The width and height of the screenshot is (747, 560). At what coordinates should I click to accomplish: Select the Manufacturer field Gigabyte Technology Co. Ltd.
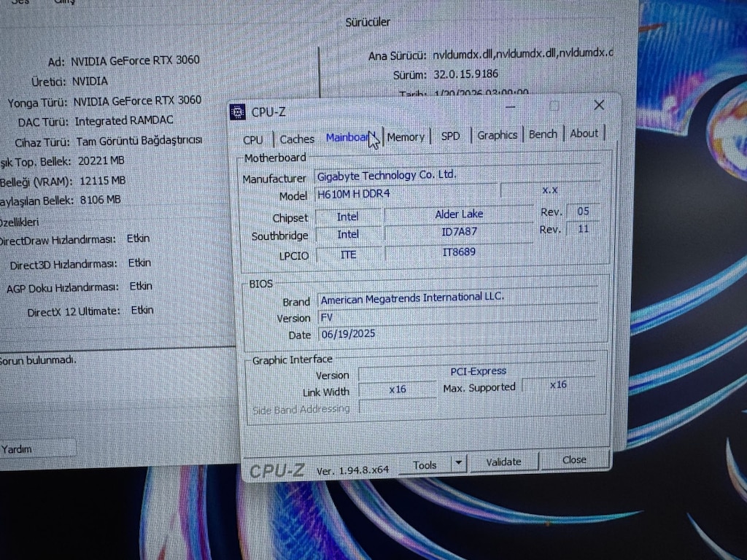pyautogui.click(x=457, y=175)
